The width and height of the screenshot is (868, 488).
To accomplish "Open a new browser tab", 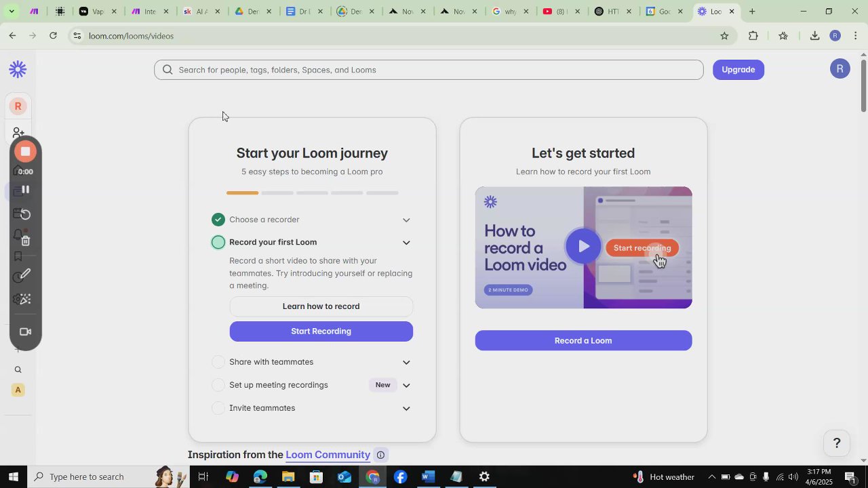I will click(752, 12).
